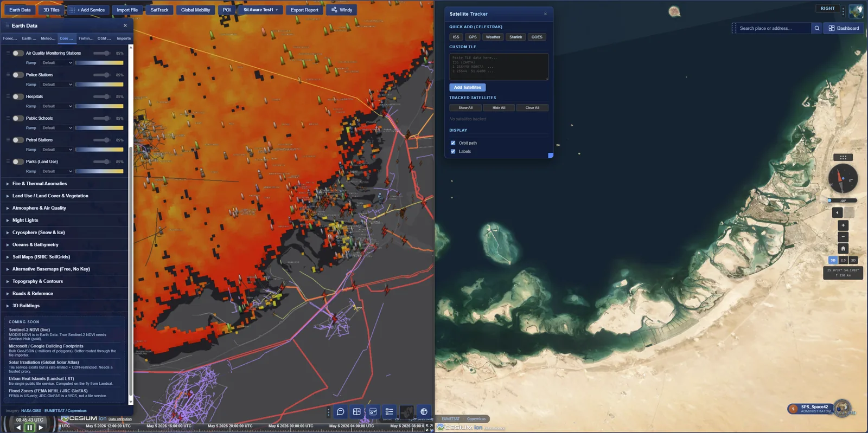Viewport: 868px width, 433px height.
Task: Click the Windy toolbar button
Action: [x=342, y=10]
